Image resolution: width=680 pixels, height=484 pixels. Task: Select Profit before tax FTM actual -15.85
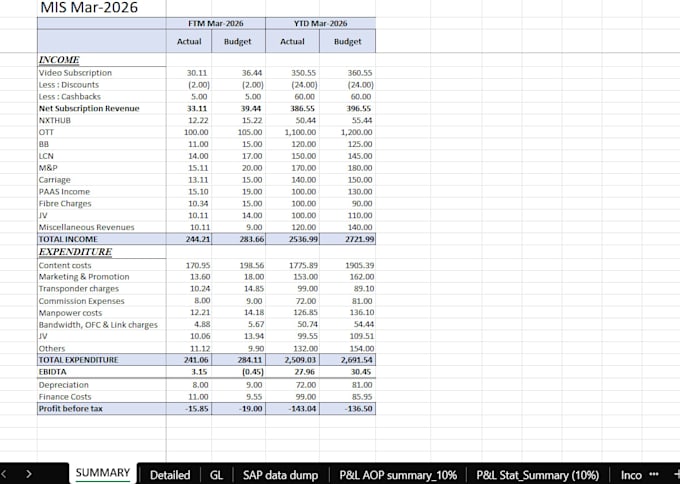point(197,409)
